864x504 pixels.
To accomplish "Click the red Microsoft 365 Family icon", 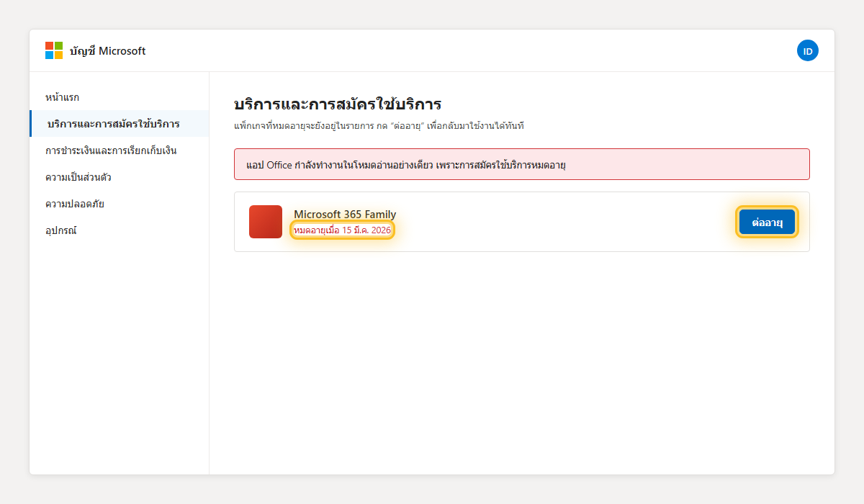I will 266,222.
